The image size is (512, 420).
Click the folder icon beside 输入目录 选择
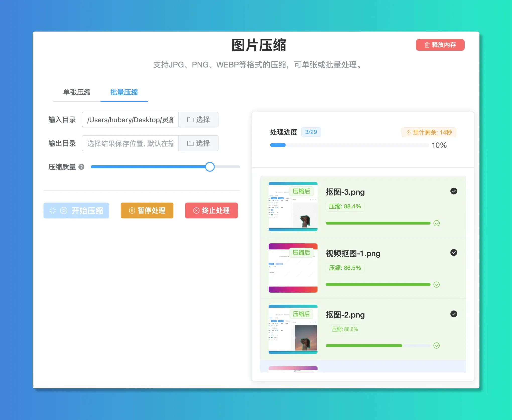(190, 120)
